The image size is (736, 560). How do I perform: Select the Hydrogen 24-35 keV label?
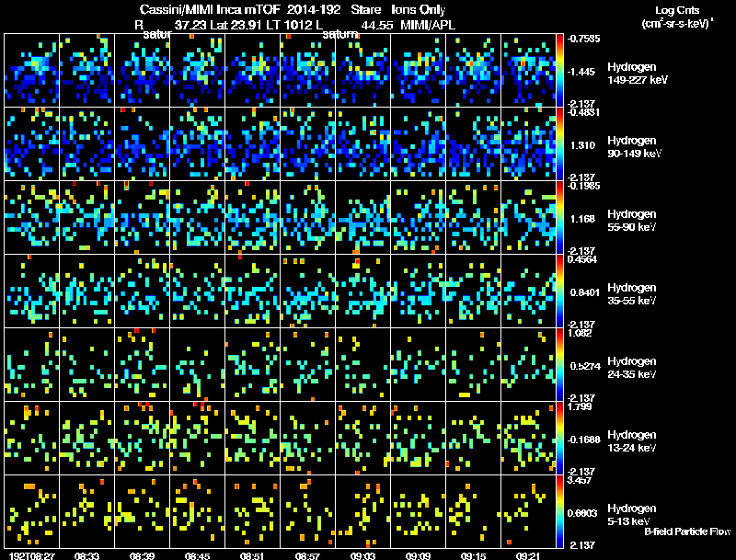[x=632, y=367]
